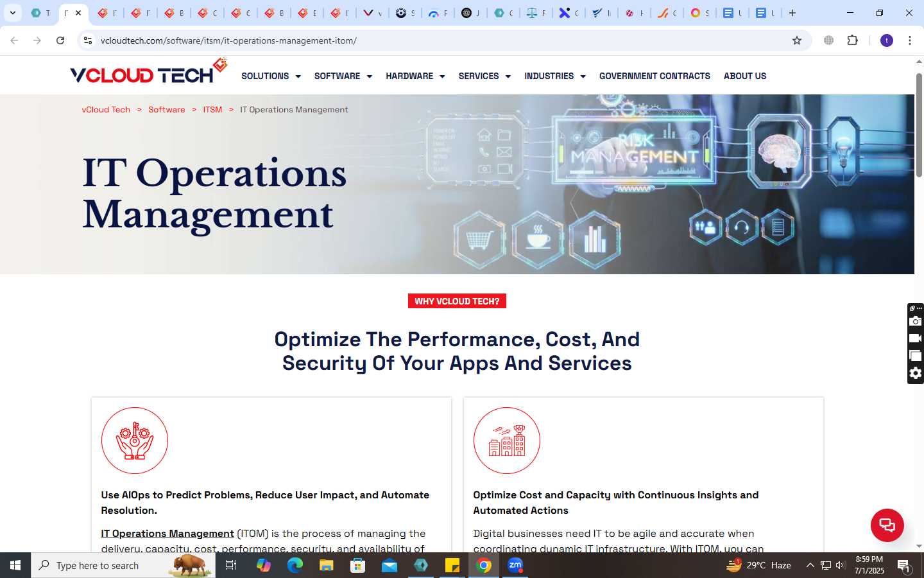Click the network icon in the system tray

(x=826, y=565)
